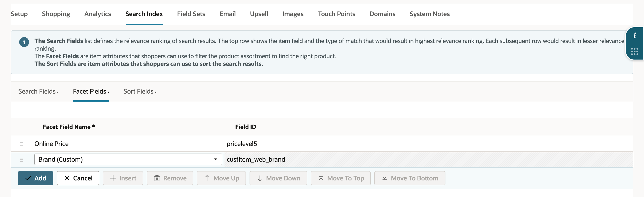Open the dotted grid icon on side panel

coord(635,51)
